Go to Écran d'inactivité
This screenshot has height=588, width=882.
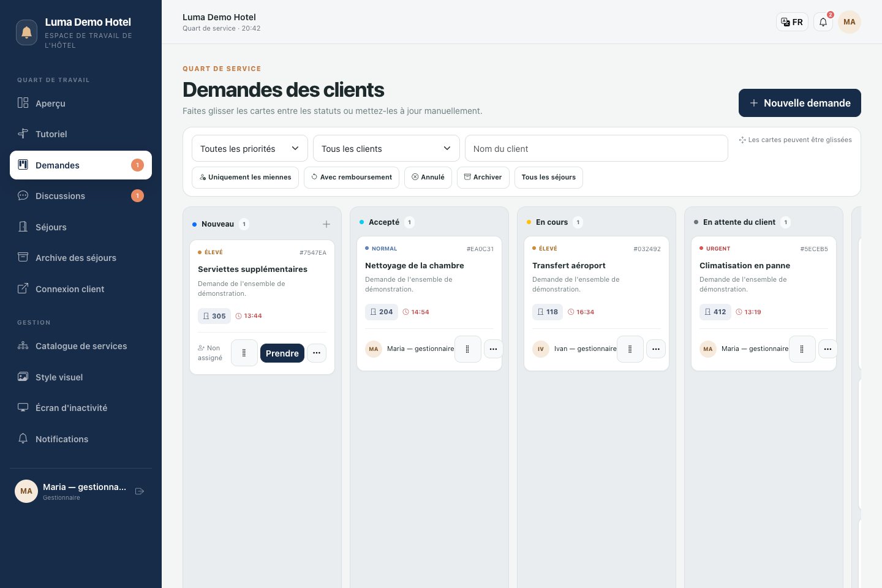(81, 408)
